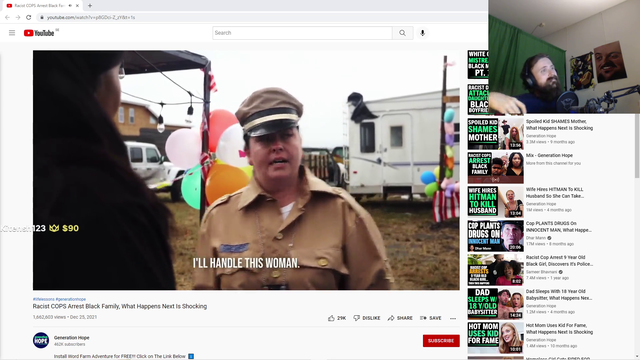Share the video with Share button

[400, 318]
